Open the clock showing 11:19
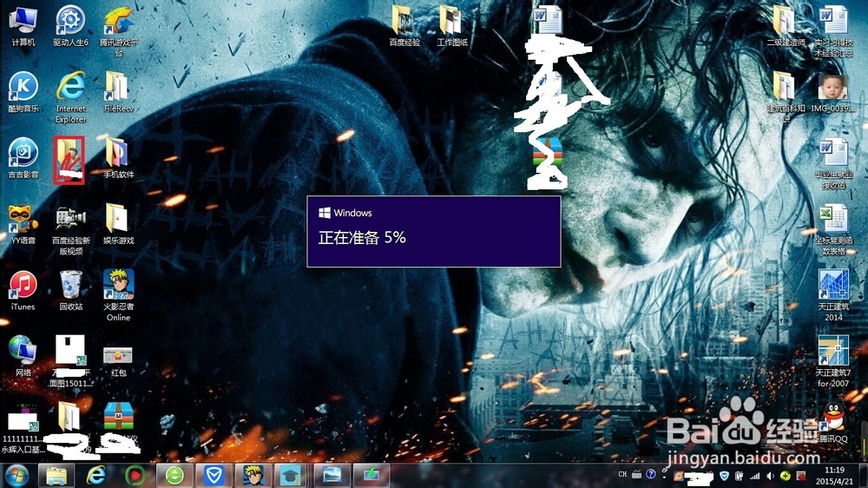Viewport: 868px width, 488px height. coord(834,476)
